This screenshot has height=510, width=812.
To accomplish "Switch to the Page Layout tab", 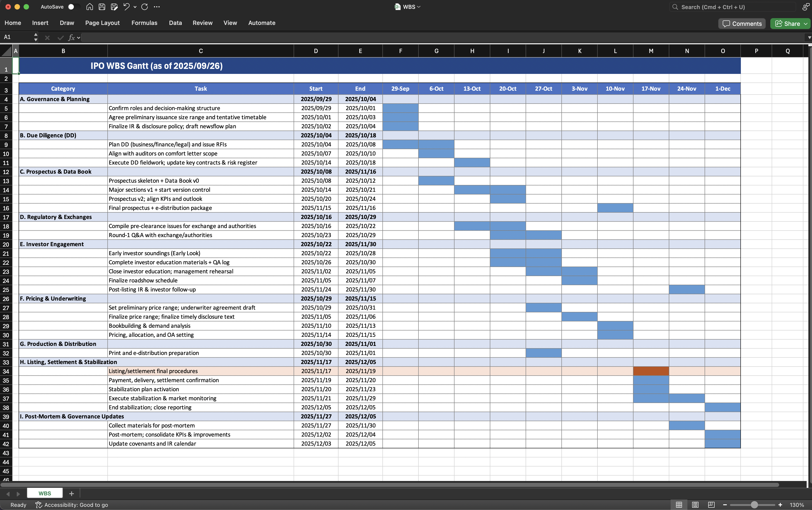I will point(102,23).
